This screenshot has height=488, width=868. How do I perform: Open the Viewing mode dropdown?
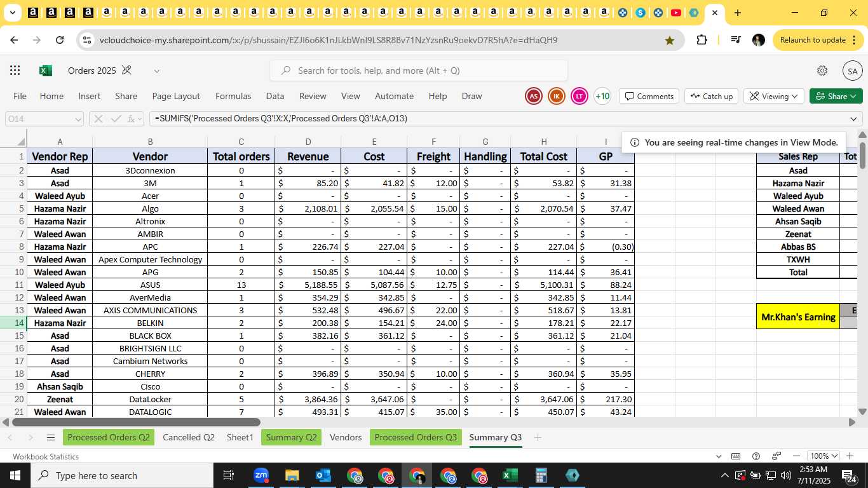(774, 96)
